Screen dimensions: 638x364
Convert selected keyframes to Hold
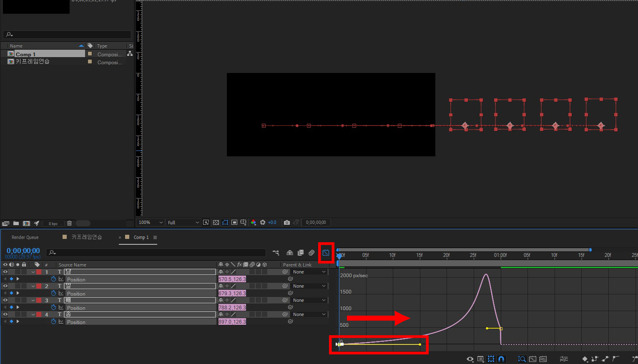coord(595,359)
